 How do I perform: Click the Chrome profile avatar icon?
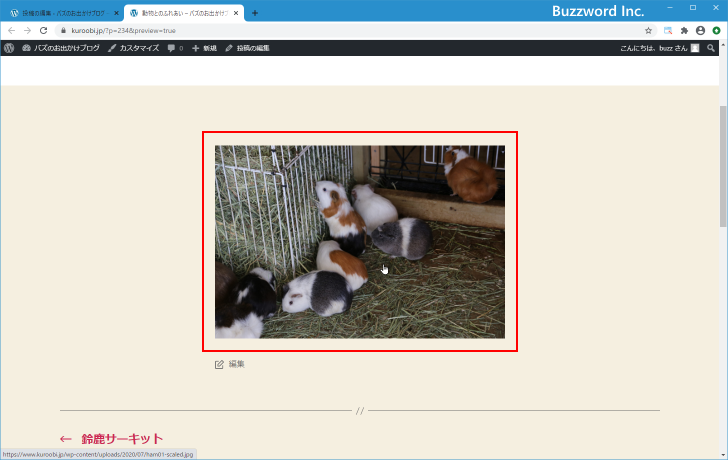(x=700, y=31)
